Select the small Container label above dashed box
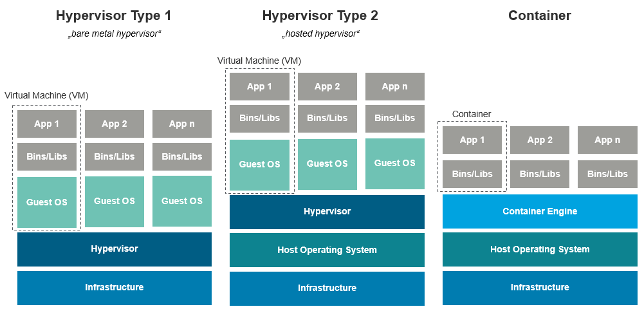This screenshot has width=644, height=309. [472, 114]
